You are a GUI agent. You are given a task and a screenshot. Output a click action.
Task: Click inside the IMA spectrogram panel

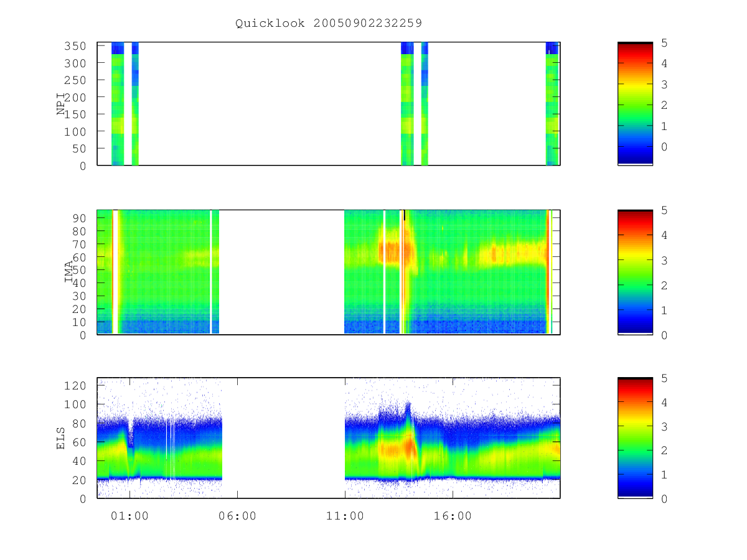point(329,272)
